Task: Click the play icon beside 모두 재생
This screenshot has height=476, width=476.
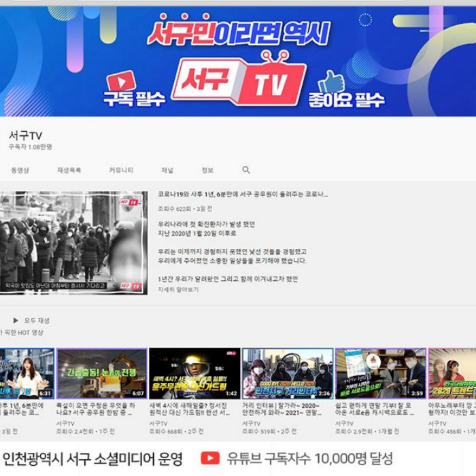Action: tap(16, 320)
